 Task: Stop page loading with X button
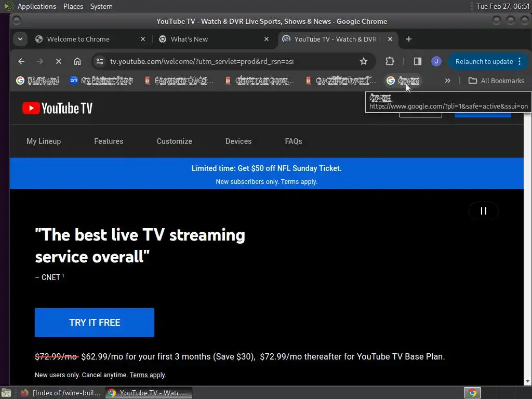59,61
